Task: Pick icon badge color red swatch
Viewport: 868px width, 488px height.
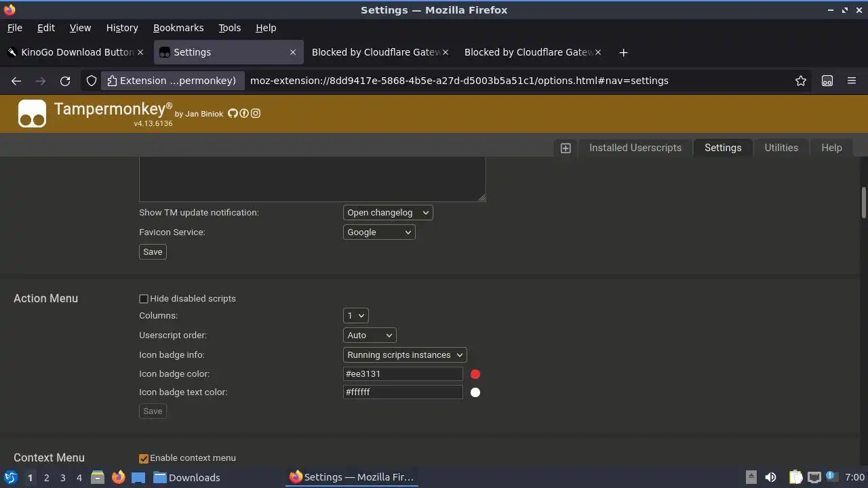Action: (x=475, y=374)
